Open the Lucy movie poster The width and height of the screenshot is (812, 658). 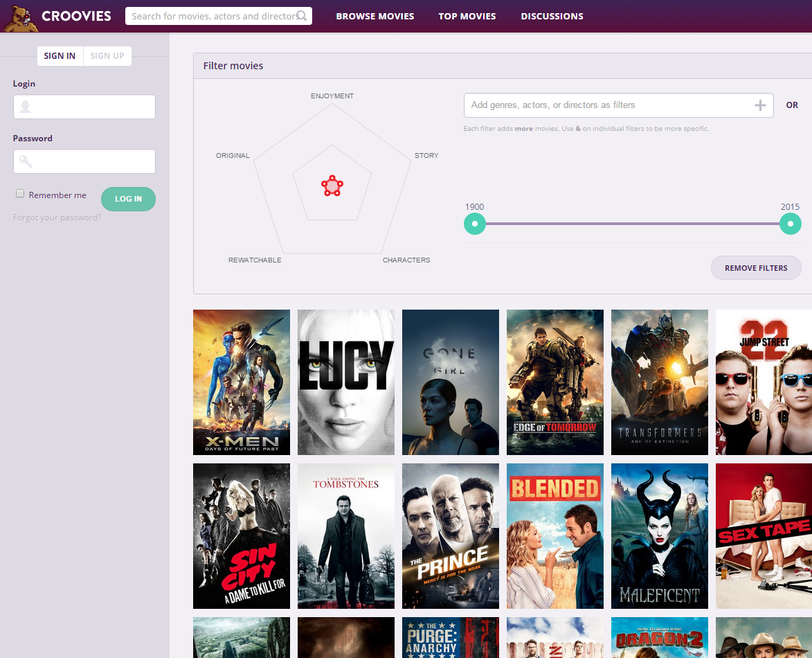click(x=346, y=382)
